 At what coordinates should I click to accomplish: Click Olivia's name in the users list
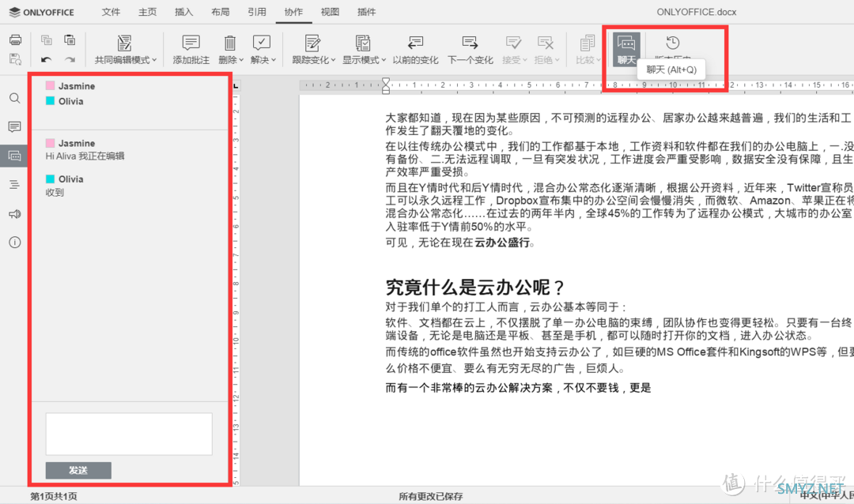coord(71,101)
